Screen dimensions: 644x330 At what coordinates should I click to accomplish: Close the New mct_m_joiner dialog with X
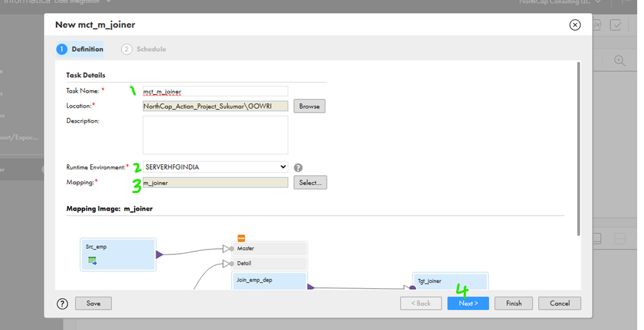pyautogui.click(x=574, y=25)
